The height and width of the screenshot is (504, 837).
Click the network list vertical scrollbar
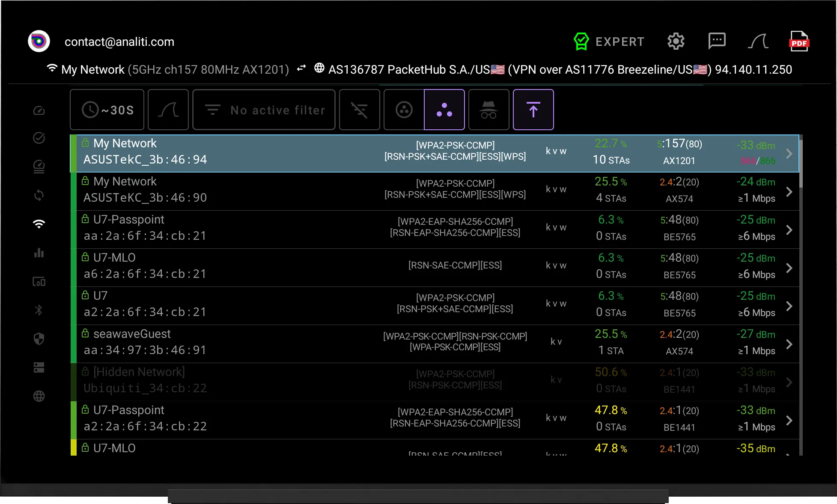pyautogui.click(x=801, y=295)
